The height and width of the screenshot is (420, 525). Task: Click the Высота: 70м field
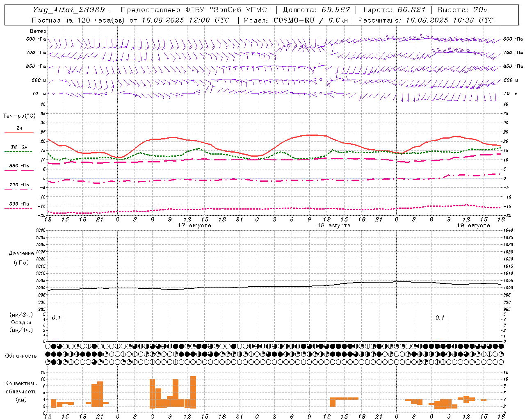pyautogui.click(x=463, y=10)
